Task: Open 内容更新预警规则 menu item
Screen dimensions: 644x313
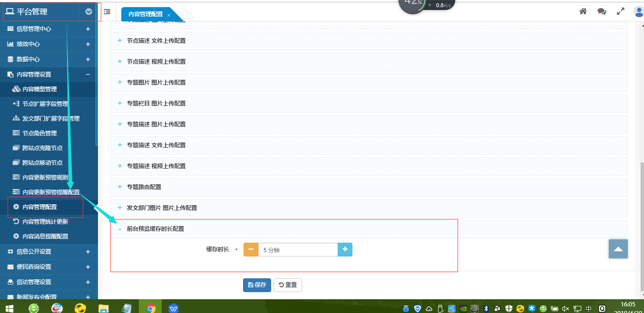Action: [x=49, y=178]
